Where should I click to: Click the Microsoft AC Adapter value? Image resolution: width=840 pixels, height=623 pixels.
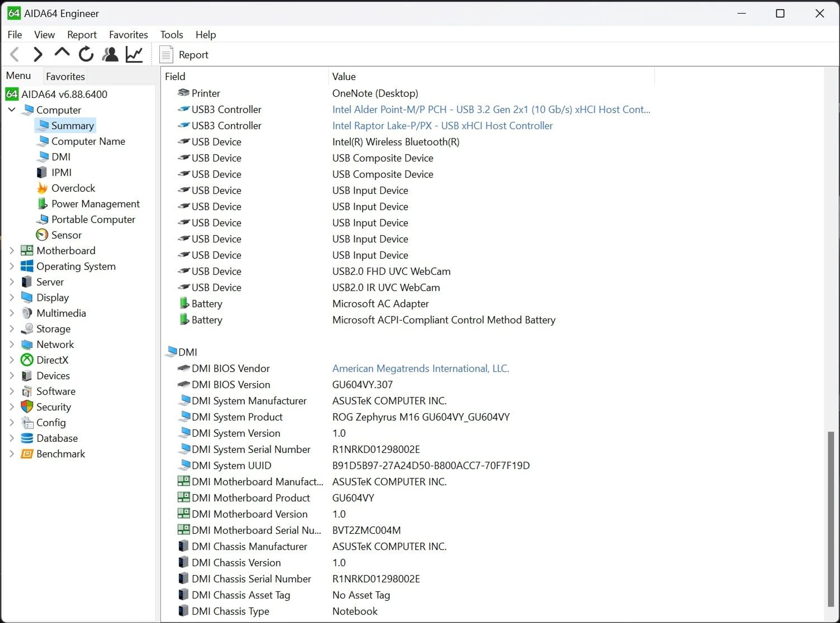380,304
